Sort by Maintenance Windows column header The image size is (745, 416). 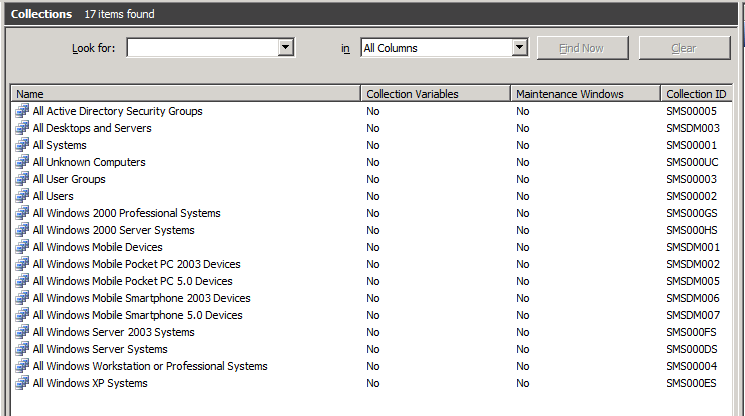[585, 94]
